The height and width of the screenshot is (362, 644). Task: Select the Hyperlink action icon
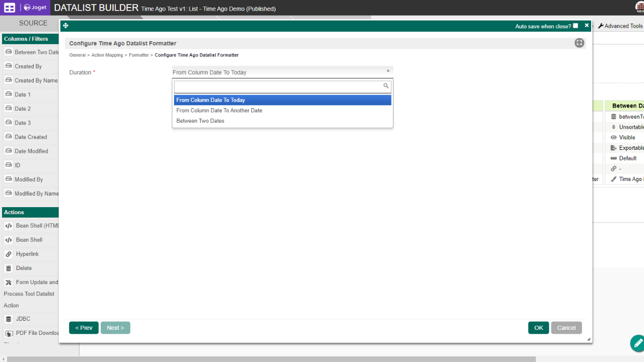[9, 254]
